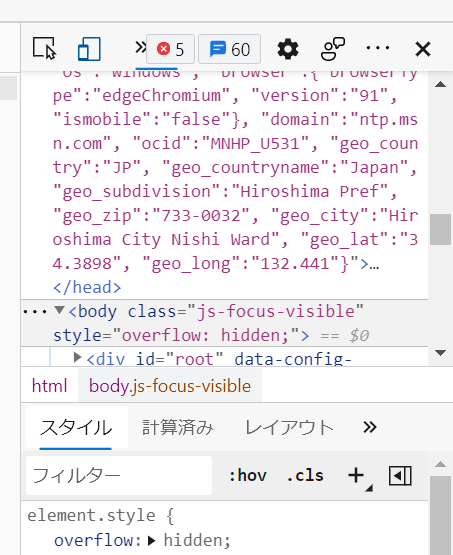Click the DOM tree scroll up arrow

pyautogui.click(x=440, y=84)
